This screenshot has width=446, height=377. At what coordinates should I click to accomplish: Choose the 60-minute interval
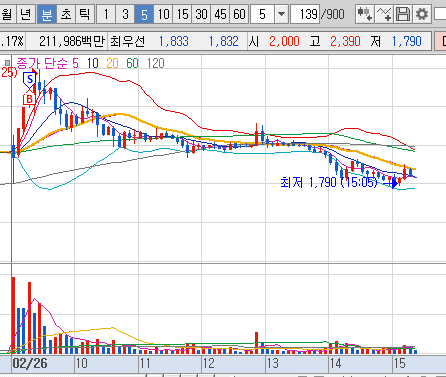239,14
